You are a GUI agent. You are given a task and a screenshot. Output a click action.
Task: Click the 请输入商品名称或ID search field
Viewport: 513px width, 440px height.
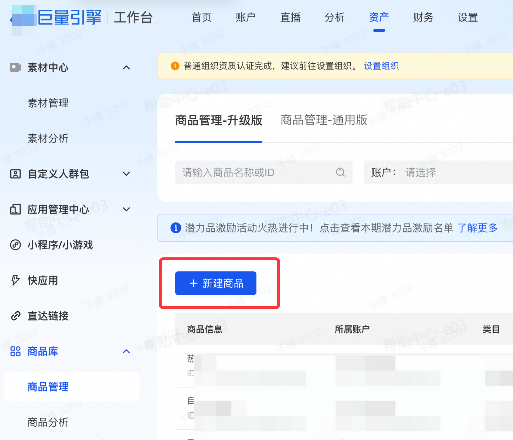[263, 172]
